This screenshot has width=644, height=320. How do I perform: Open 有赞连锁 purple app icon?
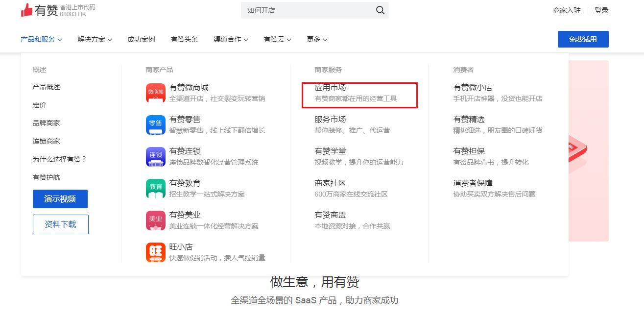[x=156, y=156]
